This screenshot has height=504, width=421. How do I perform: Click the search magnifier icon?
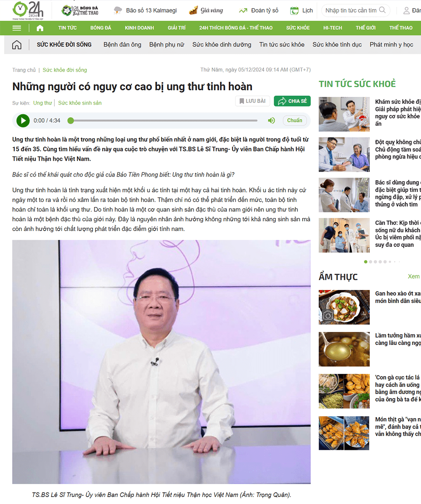coord(382,10)
